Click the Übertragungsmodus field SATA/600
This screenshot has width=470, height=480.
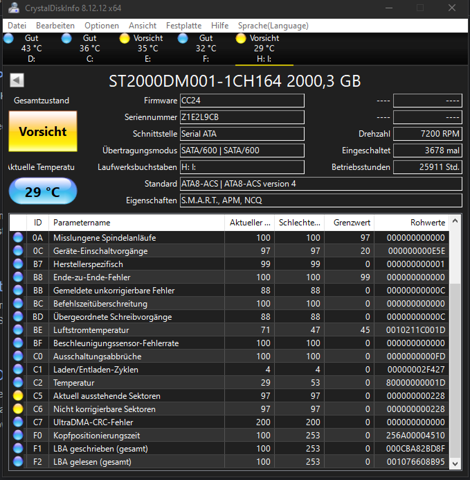pyautogui.click(x=242, y=150)
